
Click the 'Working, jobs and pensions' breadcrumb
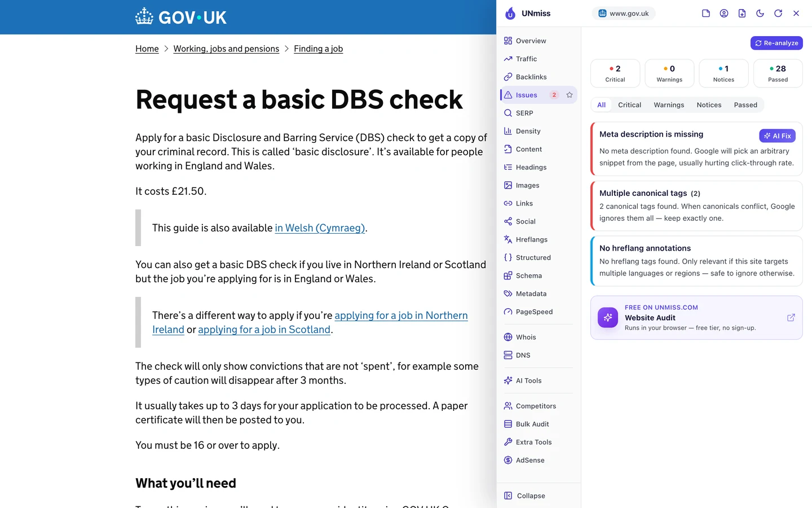tap(226, 49)
